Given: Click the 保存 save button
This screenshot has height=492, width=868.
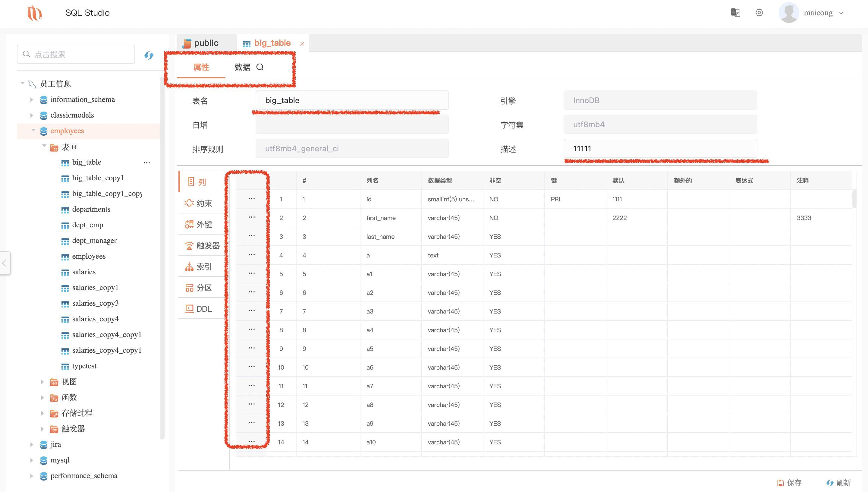Looking at the screenshot, I should coord(789,483).
